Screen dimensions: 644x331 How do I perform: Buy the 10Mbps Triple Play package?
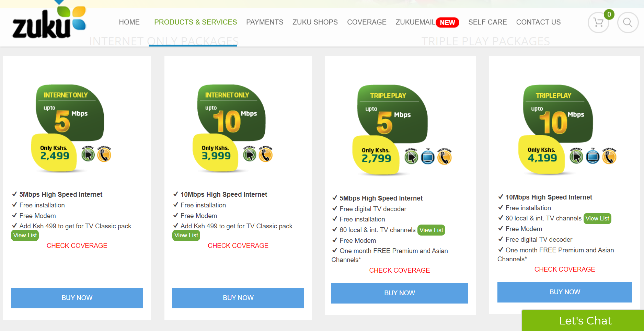[x=565, y=292]
